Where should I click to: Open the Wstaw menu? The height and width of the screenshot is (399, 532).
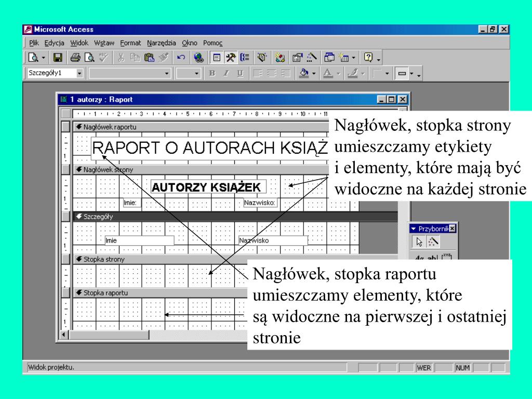pos(104,43)
